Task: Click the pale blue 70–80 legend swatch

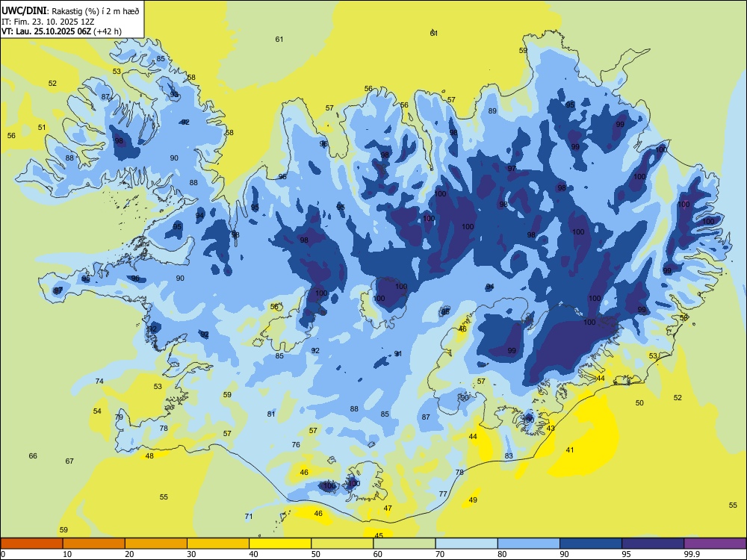Action: (x=466, y=544)
